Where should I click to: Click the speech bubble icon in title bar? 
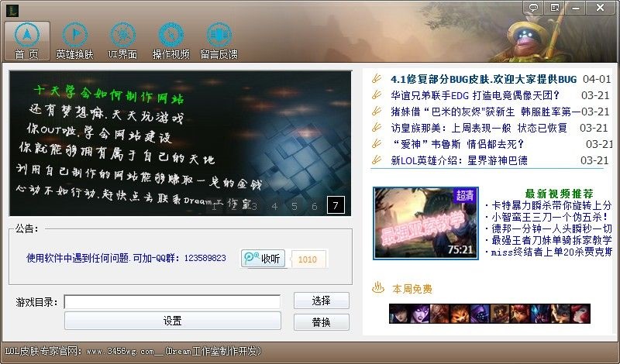(x=533, y=7)
